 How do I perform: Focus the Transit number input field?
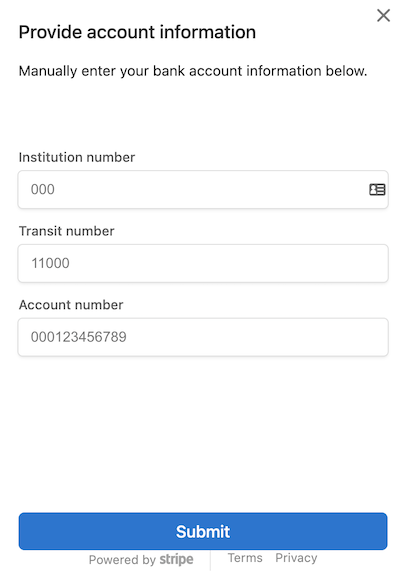point(203,263)
